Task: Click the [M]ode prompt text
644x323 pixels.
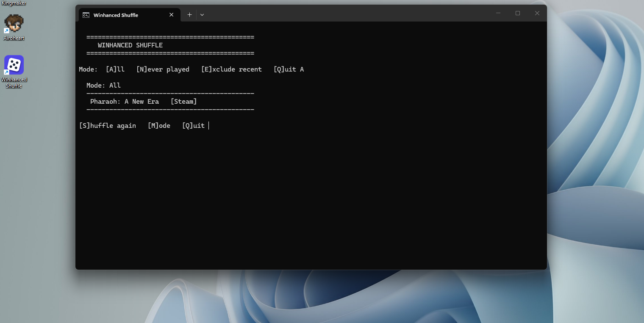Action: [x=159, y=126]
